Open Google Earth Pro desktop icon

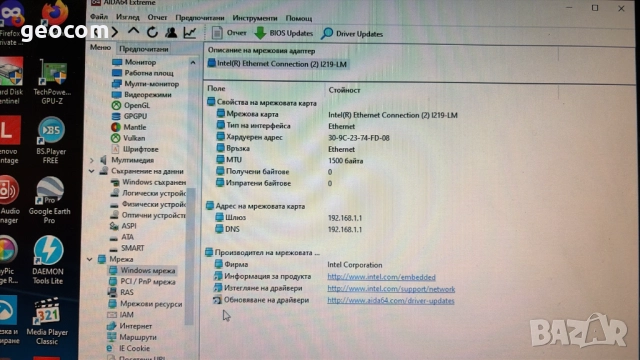49,200
